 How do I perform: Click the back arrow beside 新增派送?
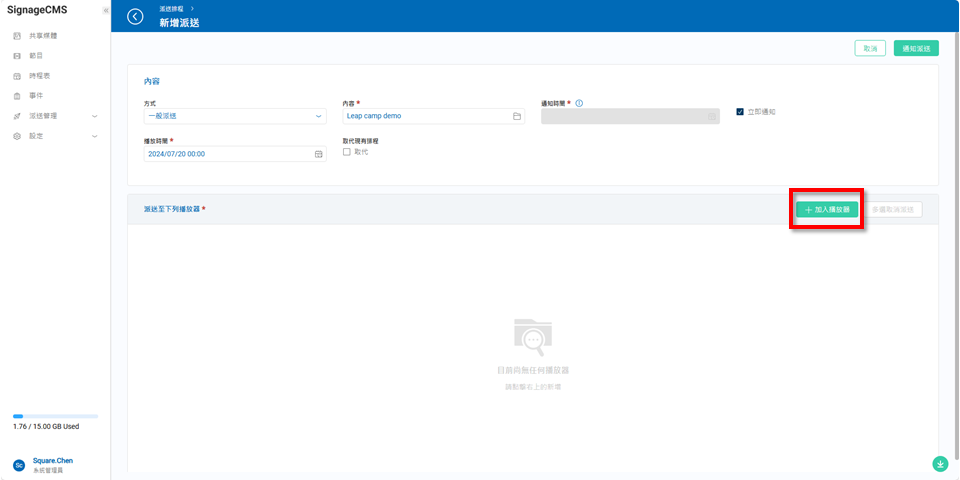click(x=135, y=16)
